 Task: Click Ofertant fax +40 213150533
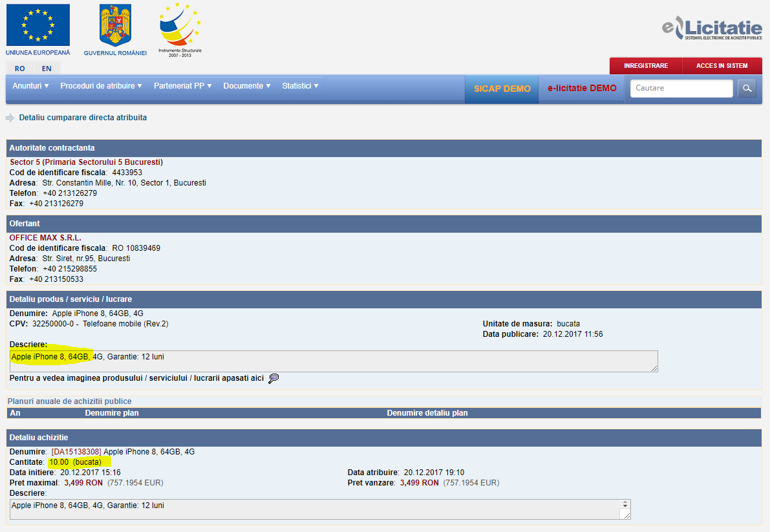click(x=56, y=279)
